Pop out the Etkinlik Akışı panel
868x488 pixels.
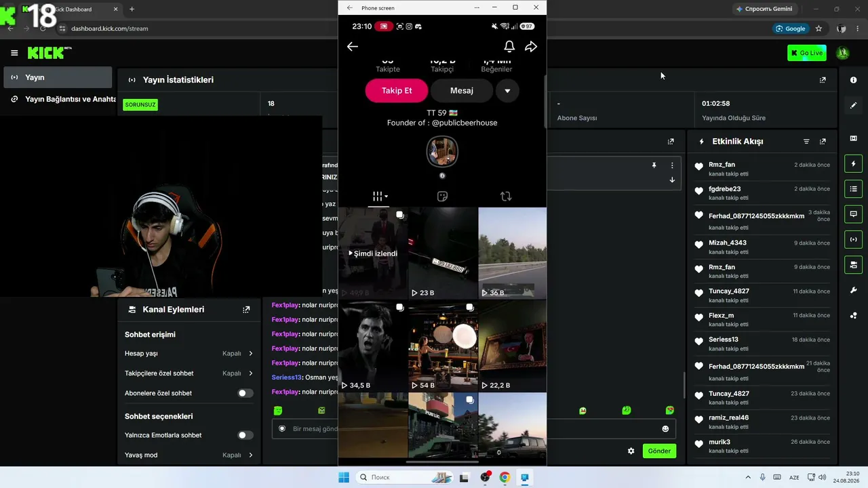823,142
